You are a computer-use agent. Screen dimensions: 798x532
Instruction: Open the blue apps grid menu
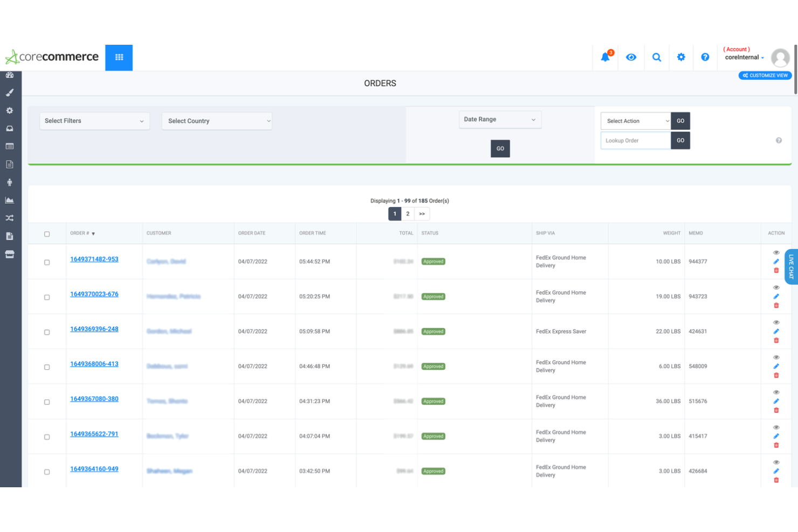pyautogui.click(x=119, y=57)
